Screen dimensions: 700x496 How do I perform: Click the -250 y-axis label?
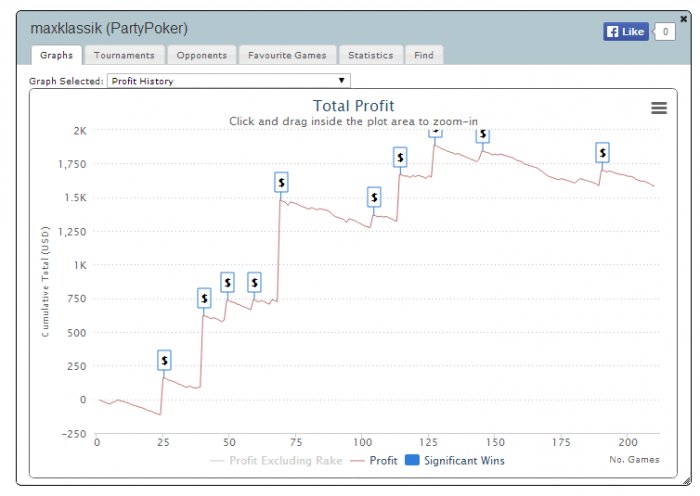(x=74, y=434)
